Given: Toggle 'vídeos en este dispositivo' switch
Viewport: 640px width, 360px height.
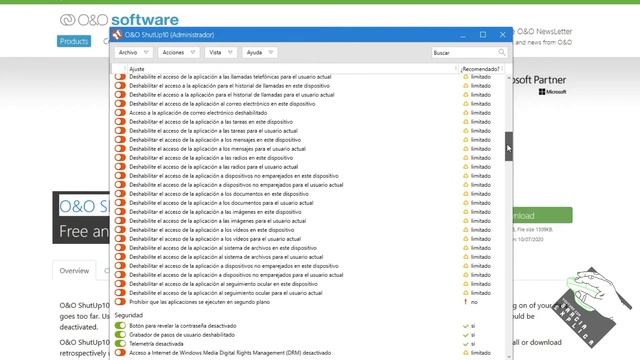Looking at the screenshot, I should click(120, 230).
